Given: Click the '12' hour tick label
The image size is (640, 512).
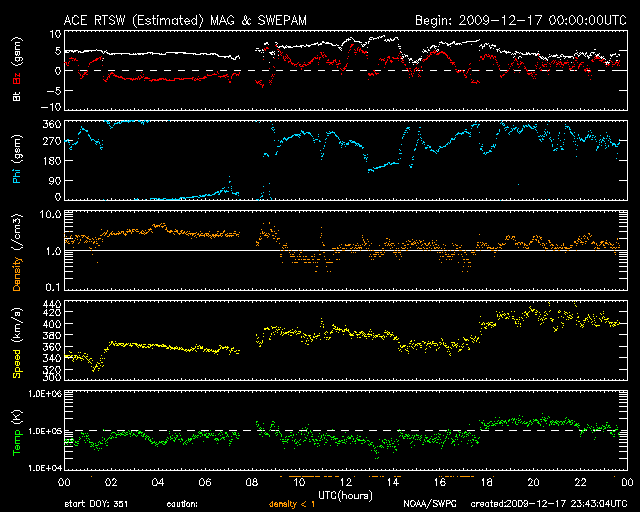Looking at the screenshot, I should tap(346, 482).
